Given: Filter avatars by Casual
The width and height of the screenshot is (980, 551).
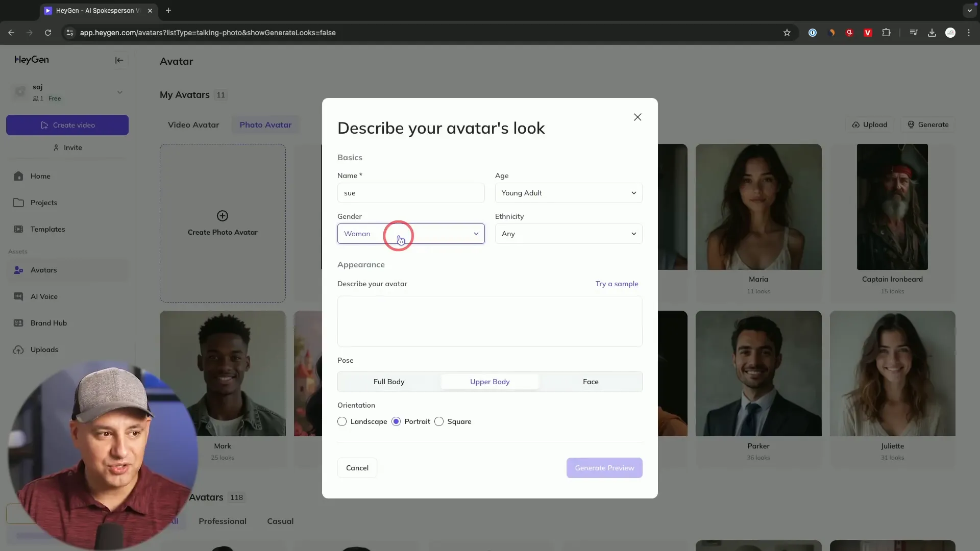Looking at the screenshot, I should click(x=280, y=521).
